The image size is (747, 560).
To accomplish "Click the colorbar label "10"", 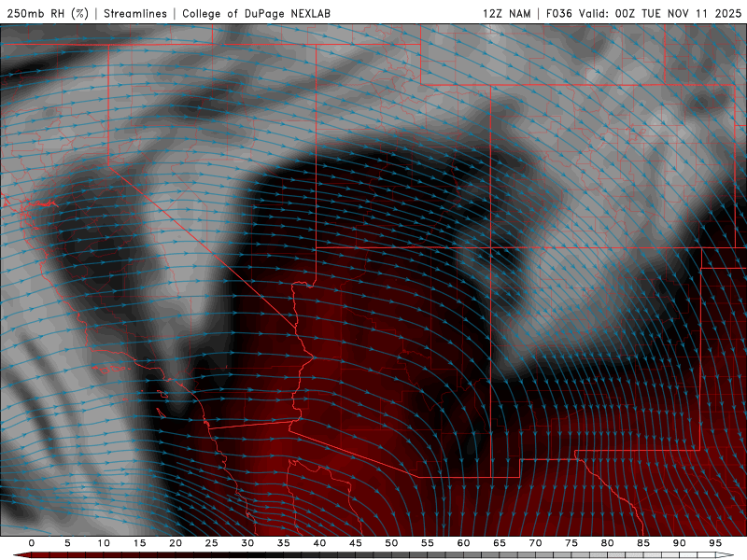I will point(104,543).
